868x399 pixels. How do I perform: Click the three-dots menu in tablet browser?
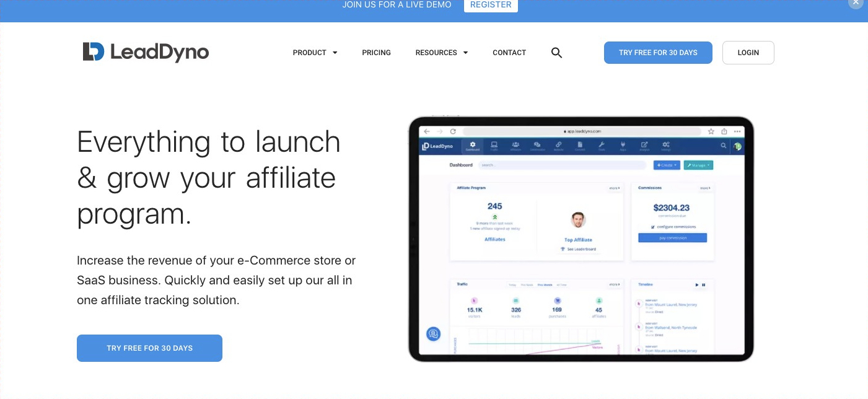(737, 131)
